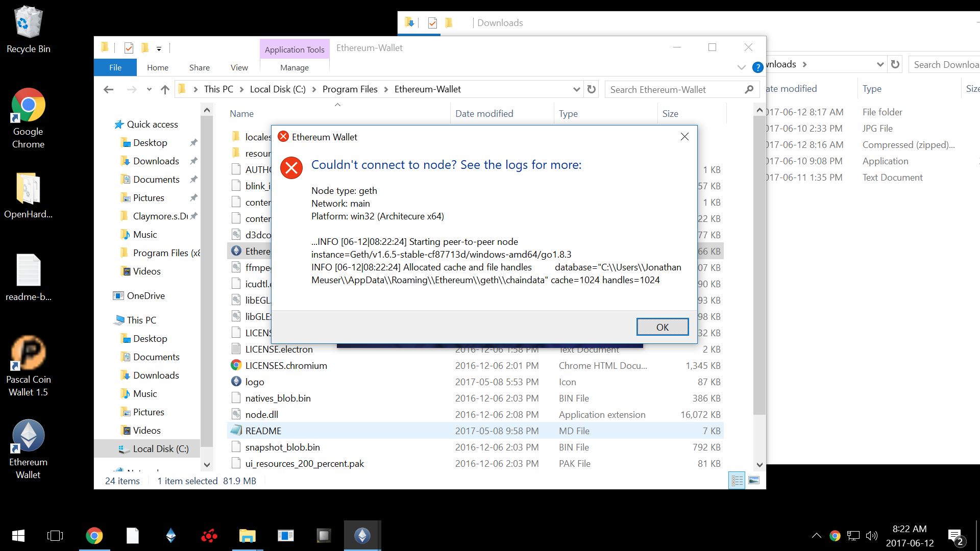Select the Pascal Coin Wallet 1.5 shortcut
Image resolution: width=980 pixels, height=551 pixels.
point(29,366)
